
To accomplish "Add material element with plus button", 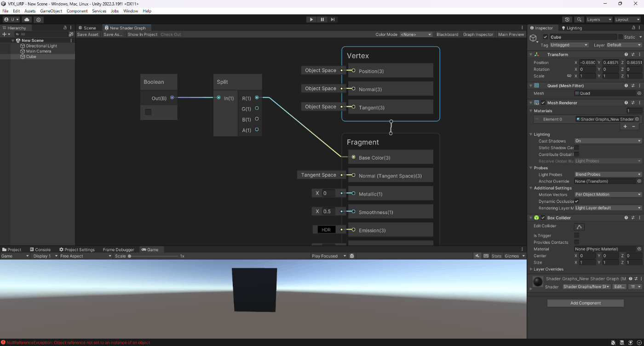I will click(x=625, y=126).
